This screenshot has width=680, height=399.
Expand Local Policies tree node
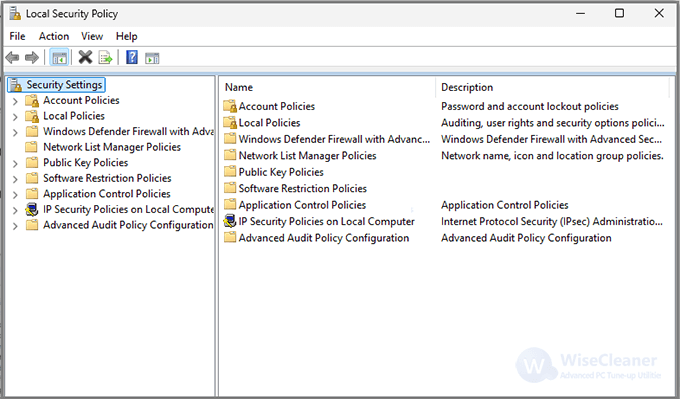point(15,117)
